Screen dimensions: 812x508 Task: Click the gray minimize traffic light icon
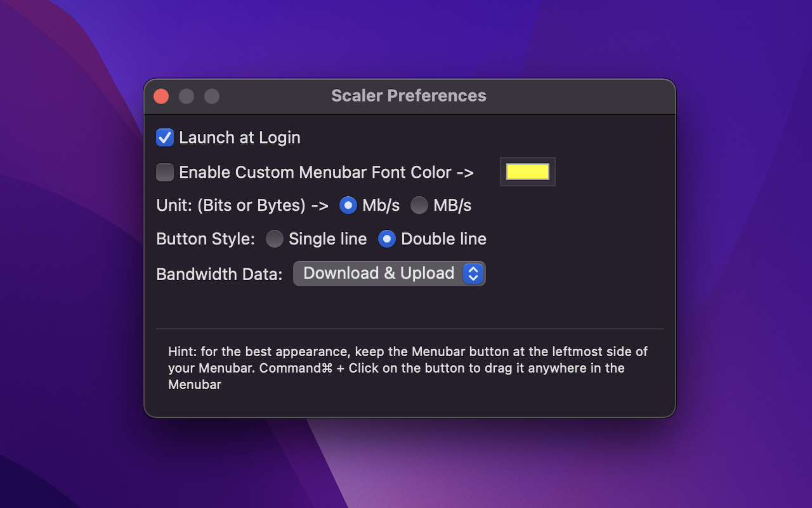tap(187, 96)
